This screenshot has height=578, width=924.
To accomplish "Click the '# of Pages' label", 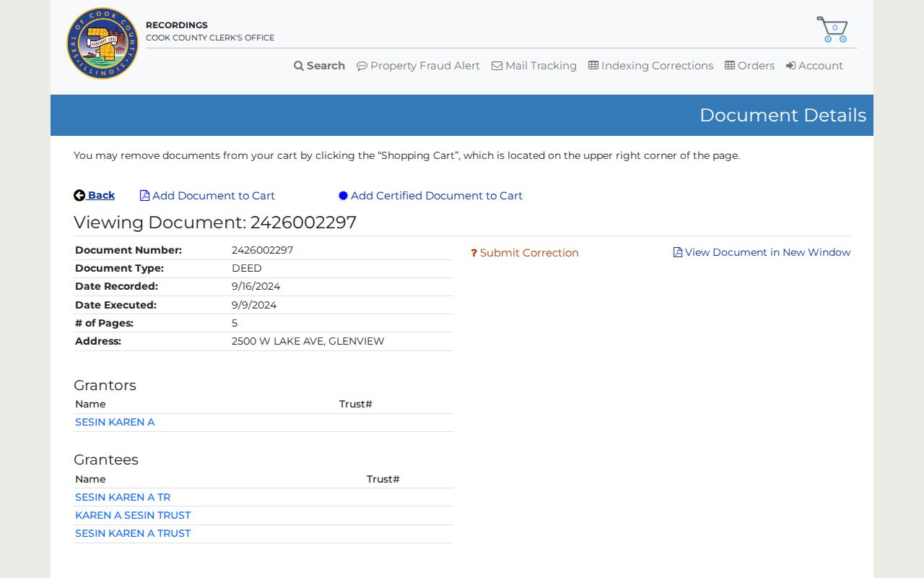I will 104,323.
